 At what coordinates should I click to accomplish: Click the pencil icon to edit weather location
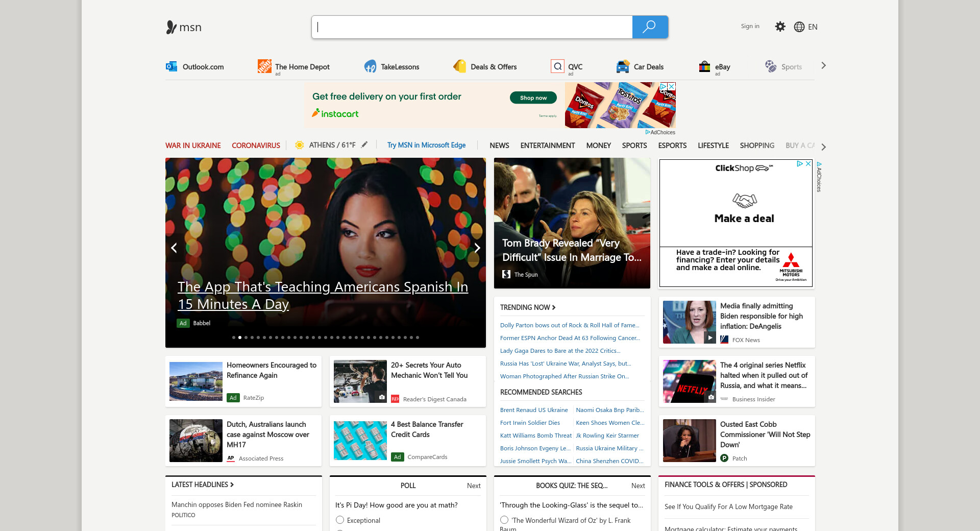tap(364, 145)
